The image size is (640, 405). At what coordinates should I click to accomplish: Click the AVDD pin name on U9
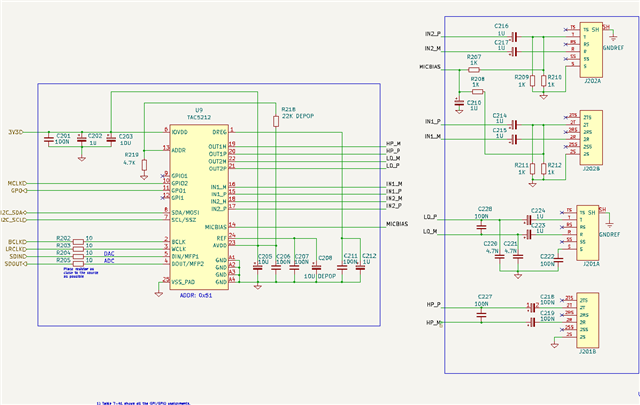[220, 245]
